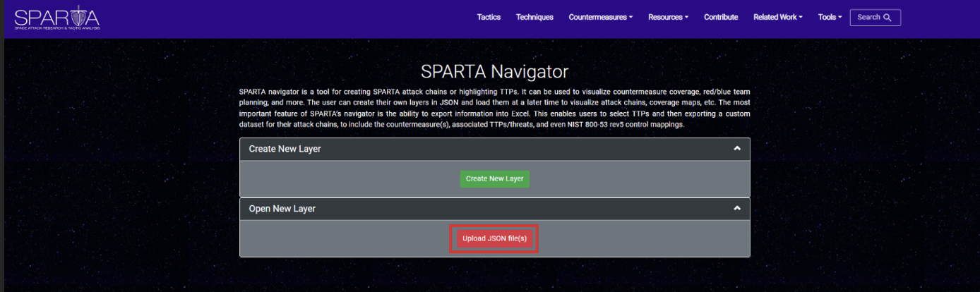Expand the Countermeasures dropdown menu
Screen dimensions: 980x292
click(601, 18)
